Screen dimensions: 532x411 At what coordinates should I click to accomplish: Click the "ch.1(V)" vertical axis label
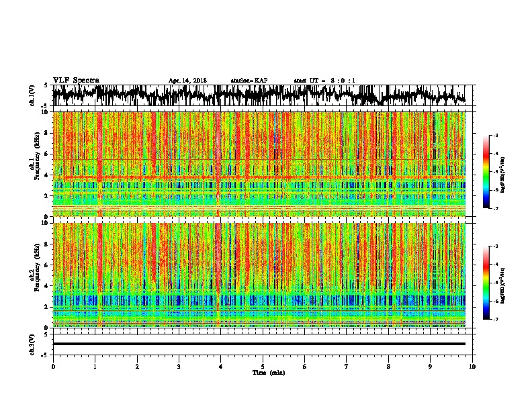click(32, 95)
